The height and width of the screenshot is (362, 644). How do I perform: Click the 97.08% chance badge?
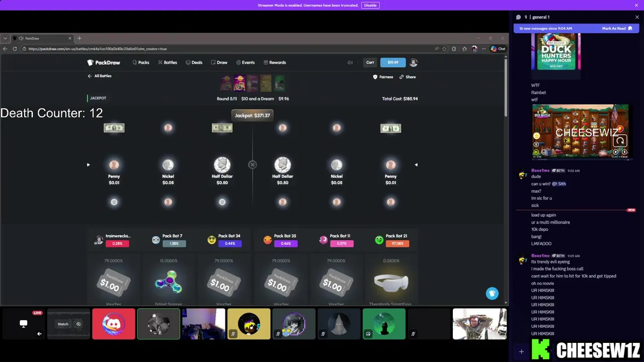(x=397, y=244)
